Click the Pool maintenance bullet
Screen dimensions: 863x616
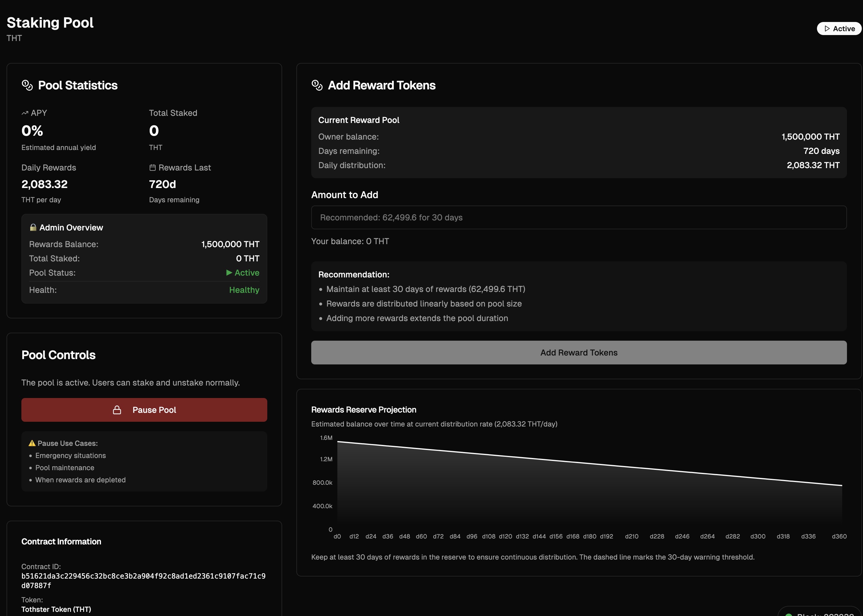pos(65,468)
